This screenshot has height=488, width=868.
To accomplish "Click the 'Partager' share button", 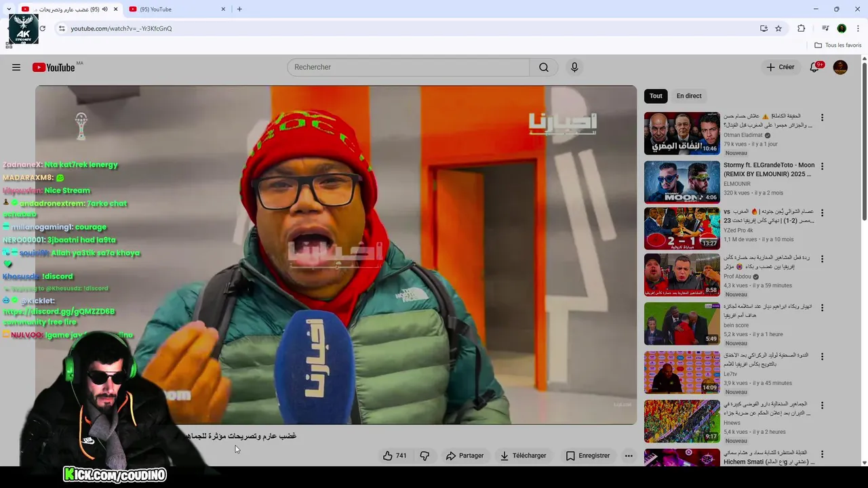I will pyautogui.click(x=465, y=455).
